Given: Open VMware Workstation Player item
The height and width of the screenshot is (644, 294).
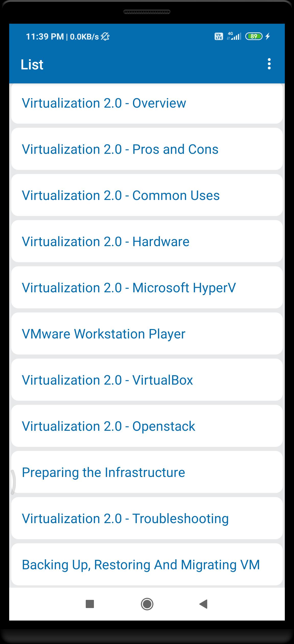Looking at the screenshot, I should click(x=147, y=334).
